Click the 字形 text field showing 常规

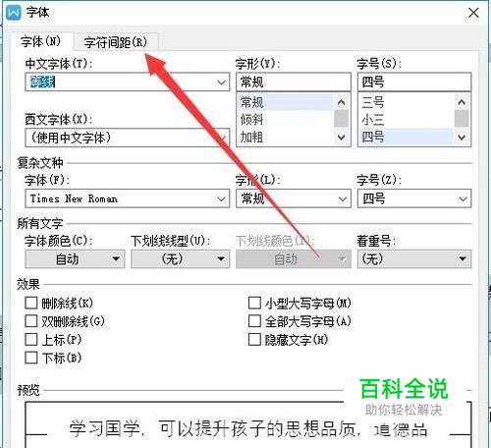point(294,82)
